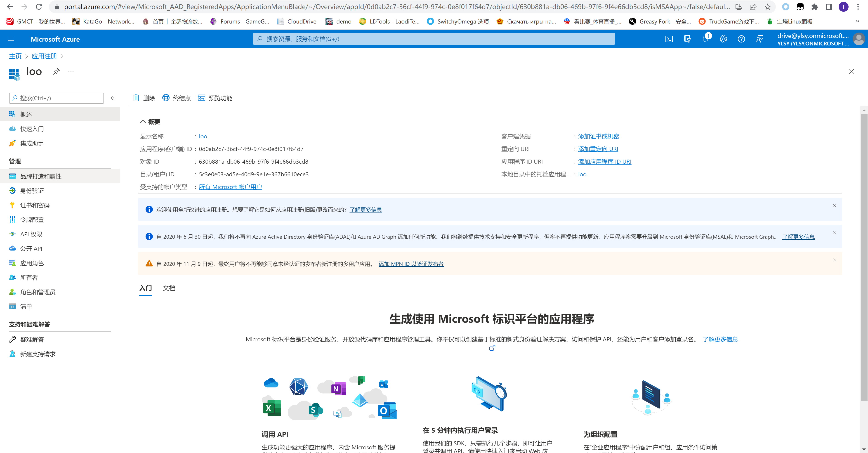This screenshot has width=868, height=453.
Task: Open portal settings gear icon
Action: point(723,39)
